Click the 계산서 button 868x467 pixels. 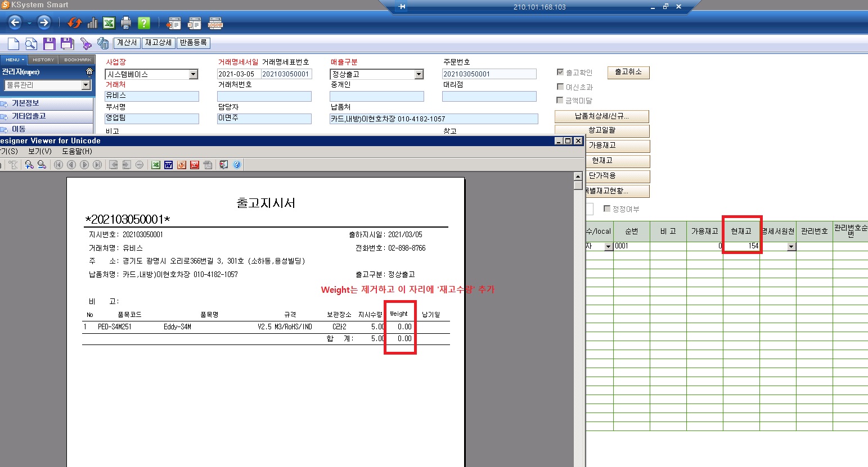tap(127, 43)
